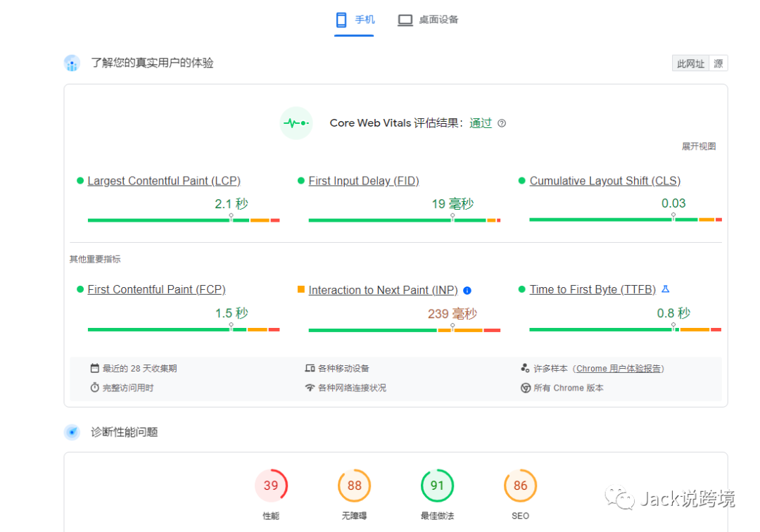Open Interaction to Next Paint (INP) link

(383, 290)
